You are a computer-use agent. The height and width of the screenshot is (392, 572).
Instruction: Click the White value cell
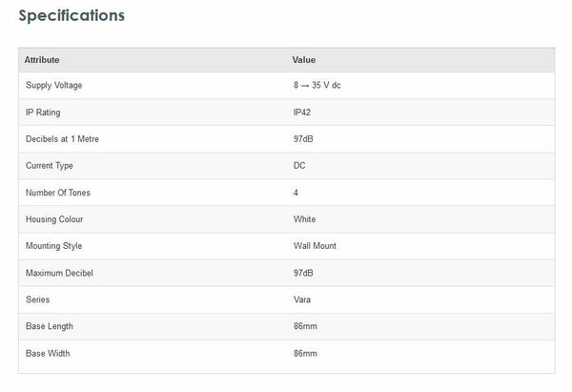click(x=305, y=219)
